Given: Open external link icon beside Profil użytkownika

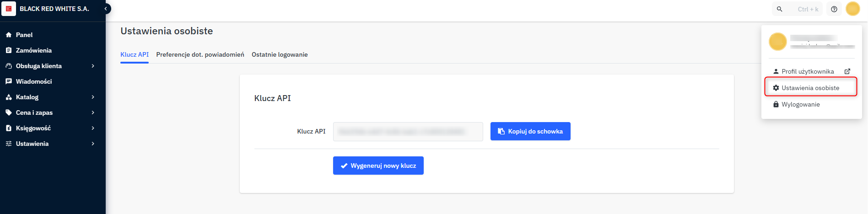Looking at the screenshot, I should point(847,71).
